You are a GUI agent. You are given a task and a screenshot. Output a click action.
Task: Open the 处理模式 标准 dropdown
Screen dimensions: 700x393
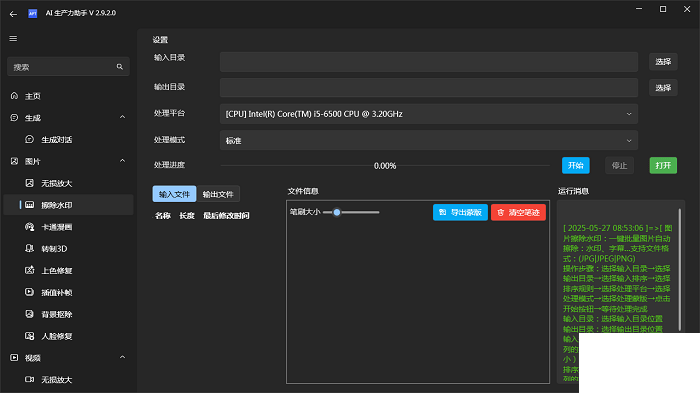(429, 140)
